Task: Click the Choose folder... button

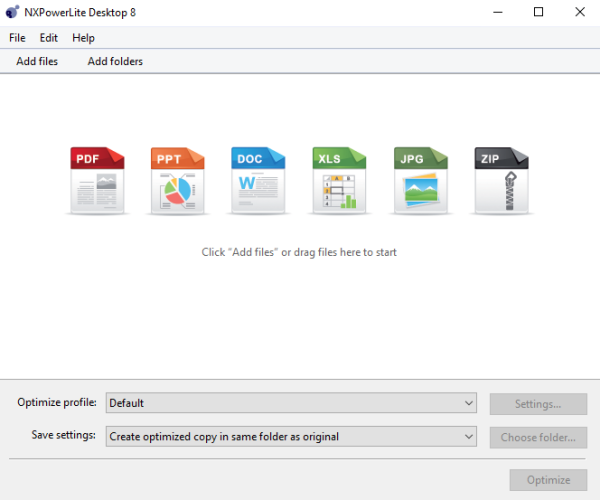Action: coord(538,437)
